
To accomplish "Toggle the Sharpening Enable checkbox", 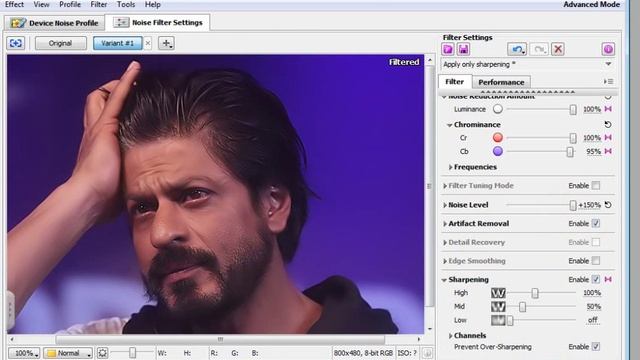I will click(x=596, y=280).
